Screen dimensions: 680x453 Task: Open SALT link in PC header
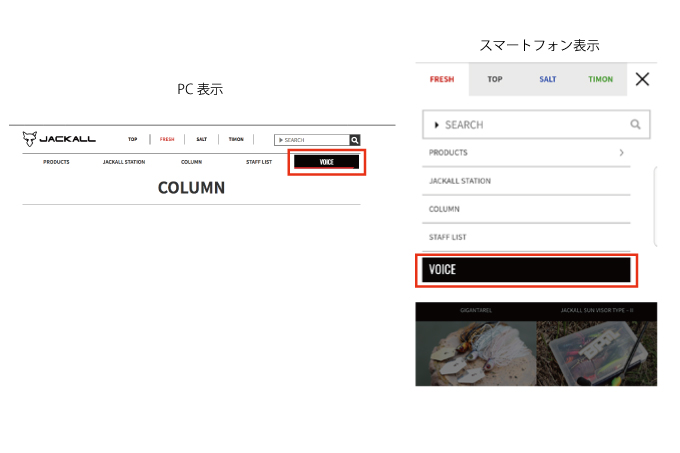click(x=201, y=140)
